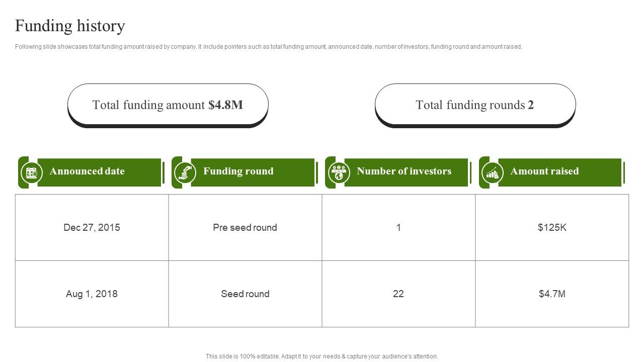Click the Total funding rounds 2 pill

point(475,106)
